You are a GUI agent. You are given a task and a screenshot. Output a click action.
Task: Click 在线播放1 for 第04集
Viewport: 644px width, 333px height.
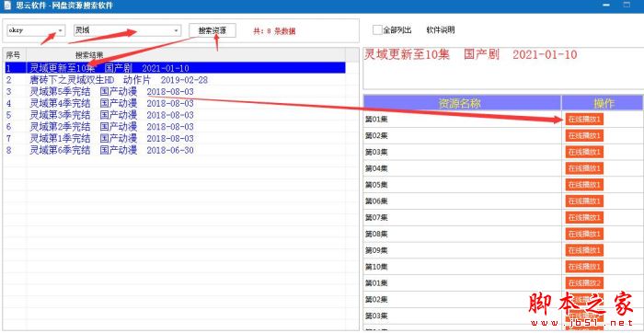[584, 168]
